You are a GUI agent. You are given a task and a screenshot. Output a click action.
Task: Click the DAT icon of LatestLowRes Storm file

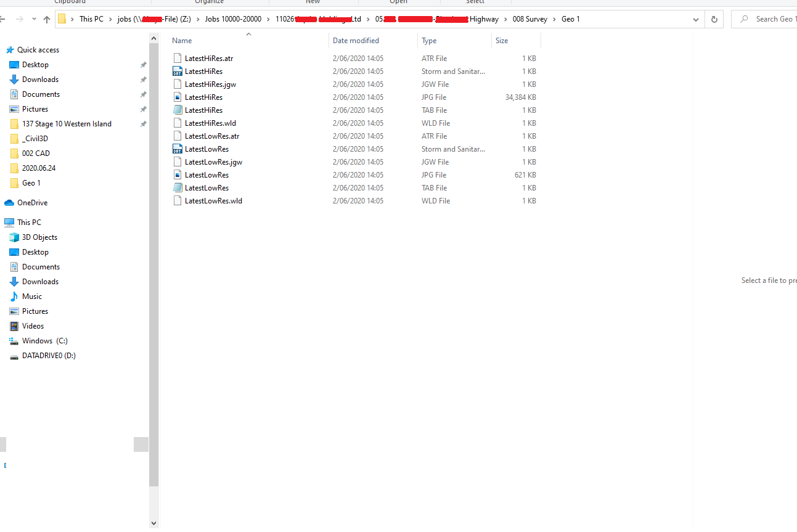coord(178,149)
